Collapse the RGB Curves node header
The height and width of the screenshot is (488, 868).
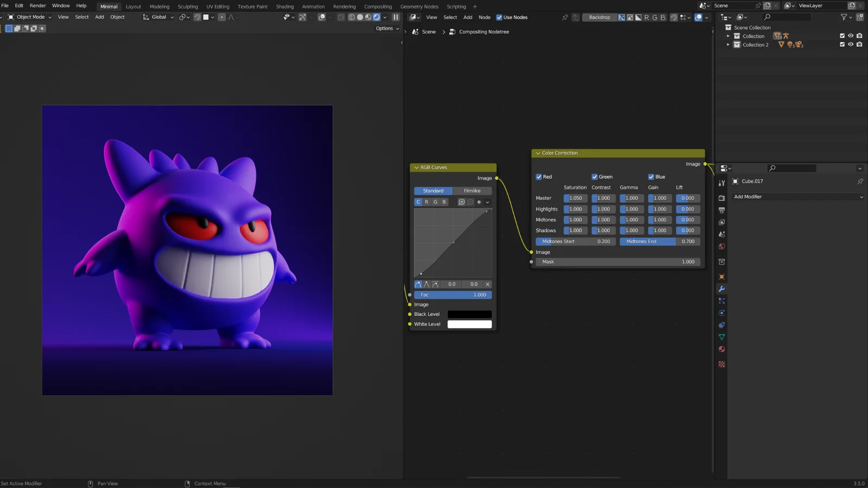(416, 167)
